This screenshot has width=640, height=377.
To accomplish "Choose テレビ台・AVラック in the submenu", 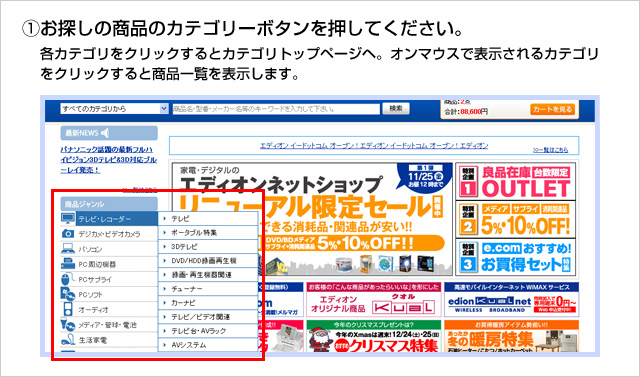I will 208,330.
